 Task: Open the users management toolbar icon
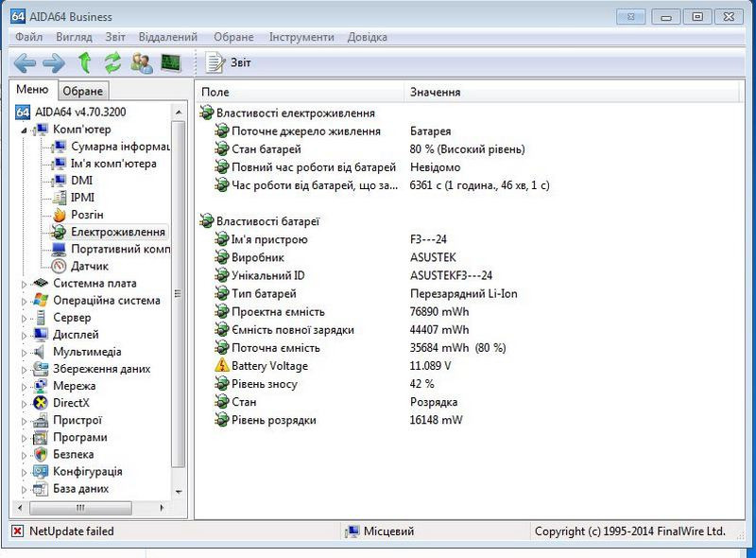pos(142,62)
